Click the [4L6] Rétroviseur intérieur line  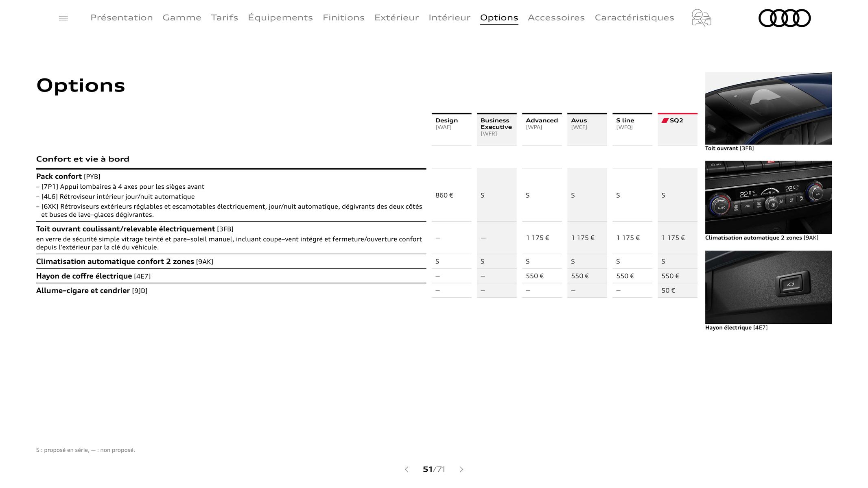(x=115, y=196)
